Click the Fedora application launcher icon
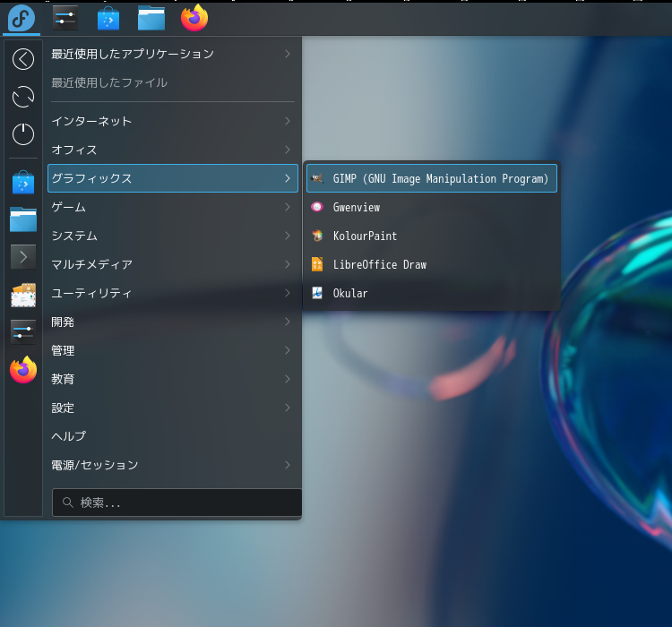The width and height of the screenshot is (672, 627). [22, 19]
